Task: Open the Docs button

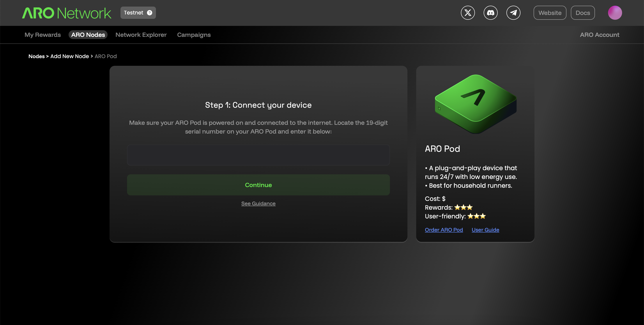Action: (582, 13)
